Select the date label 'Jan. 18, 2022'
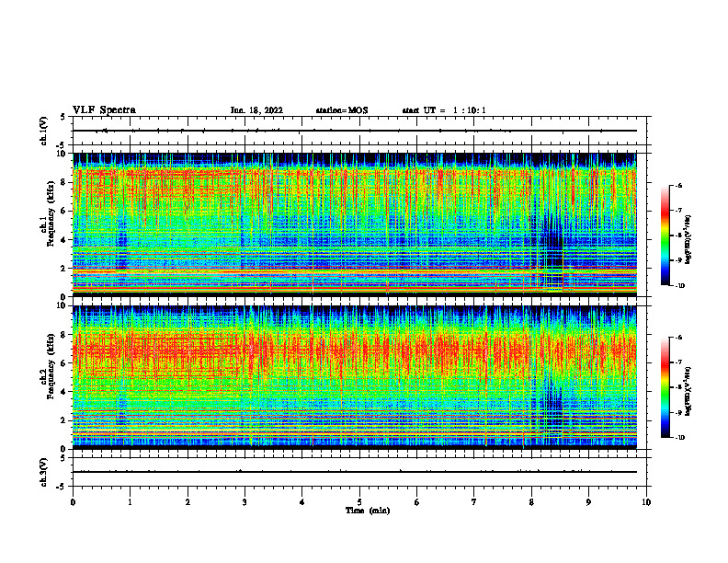The width and height of the screenshot is (728, 563). [x=256, y=110]
